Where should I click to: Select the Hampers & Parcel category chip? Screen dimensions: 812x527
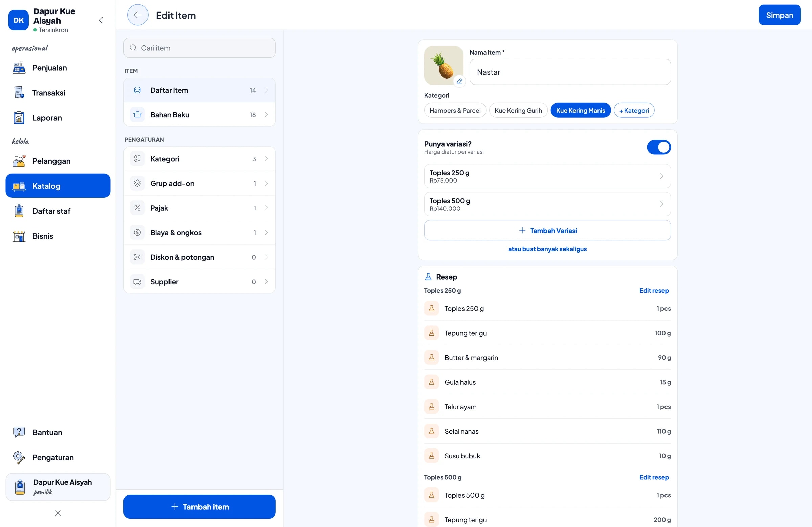click(x=455, y=111)
